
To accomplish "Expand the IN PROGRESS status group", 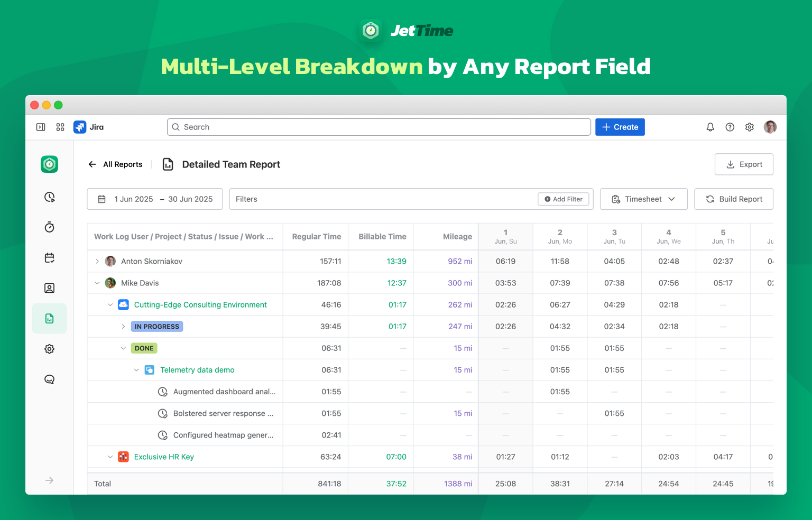I will pyautogui.click(x=123, y=326).
